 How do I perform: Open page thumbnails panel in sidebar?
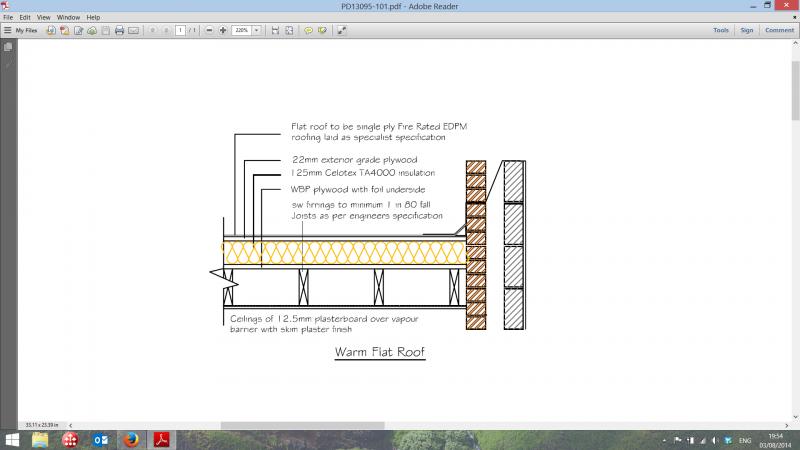point(10,48)
